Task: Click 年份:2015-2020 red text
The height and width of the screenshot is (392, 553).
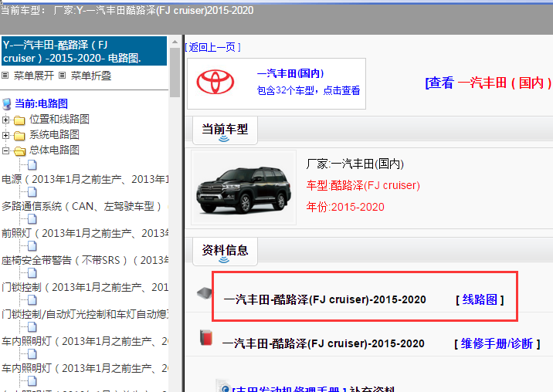Action: (345, 207)
